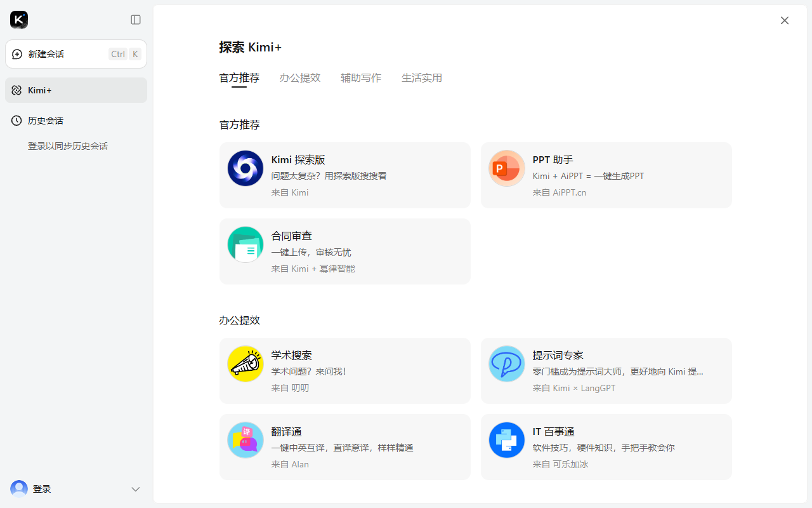Viewport: 812px width, 508px height.
Task: Click the 提示词专家 blue P icon
Action: pyautogui.click(x=507, y=364)
